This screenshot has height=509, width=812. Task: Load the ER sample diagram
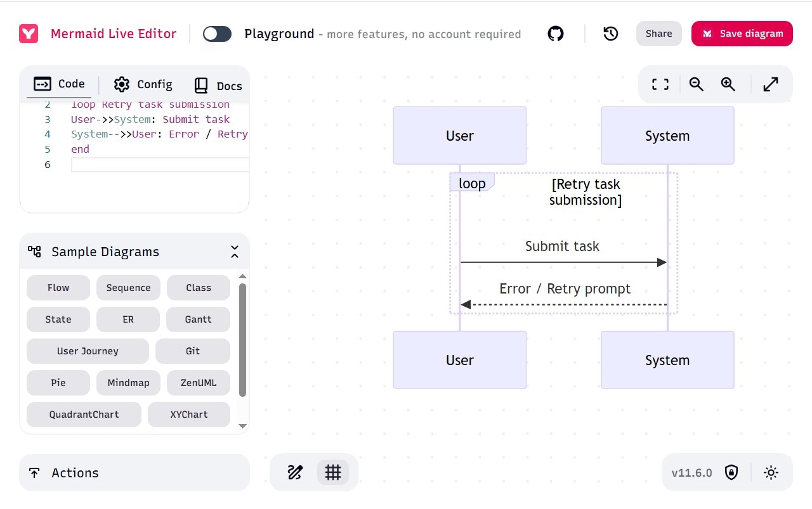click(128, 319)
